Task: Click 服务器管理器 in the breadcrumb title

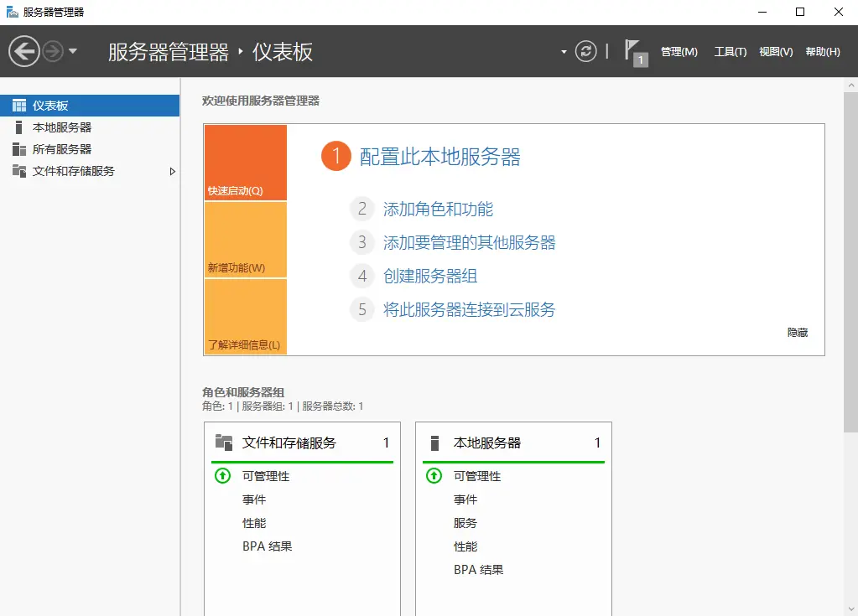Action: pos(169,52)
